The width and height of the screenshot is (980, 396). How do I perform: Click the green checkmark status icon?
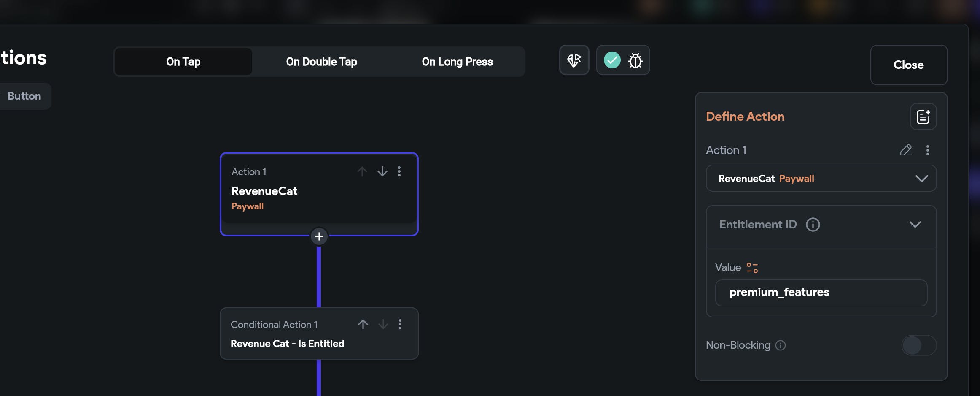612,60
